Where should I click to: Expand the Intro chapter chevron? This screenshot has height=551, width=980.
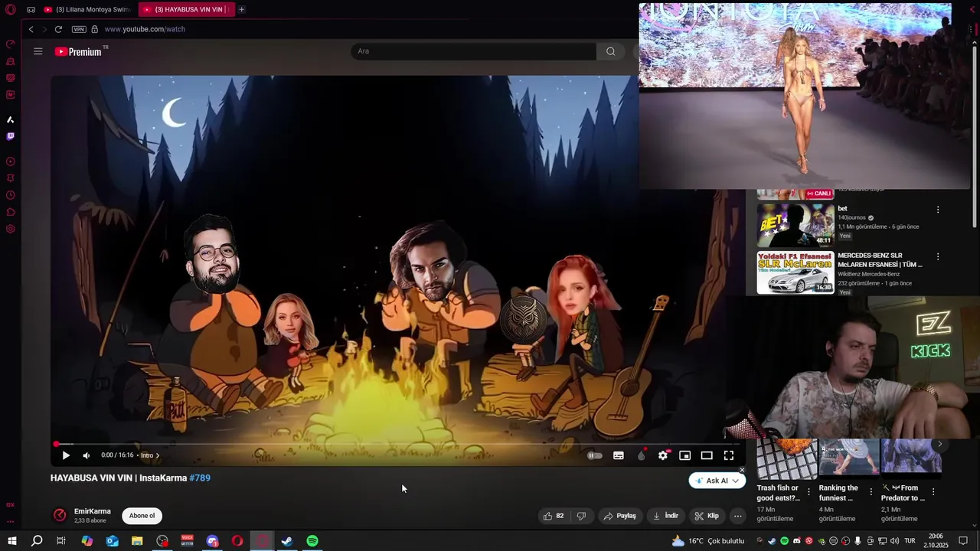click(158, 455)
